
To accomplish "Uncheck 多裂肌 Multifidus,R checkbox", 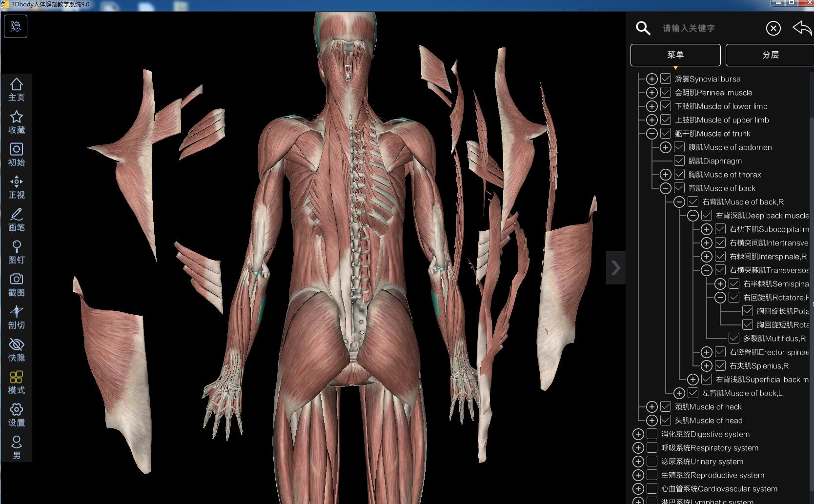I will click(x=734, y=339).
